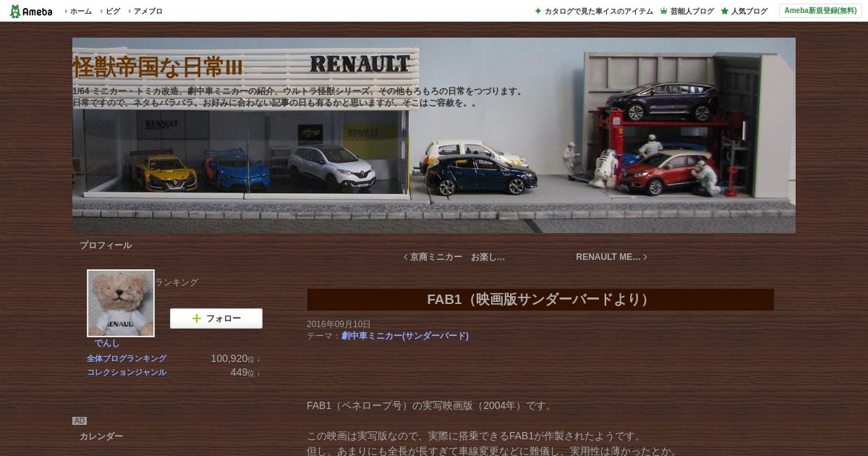This screenshot has height=456, width=868.
Task: Click the AD badge in sidebar
Action: (x=79, y=421)
